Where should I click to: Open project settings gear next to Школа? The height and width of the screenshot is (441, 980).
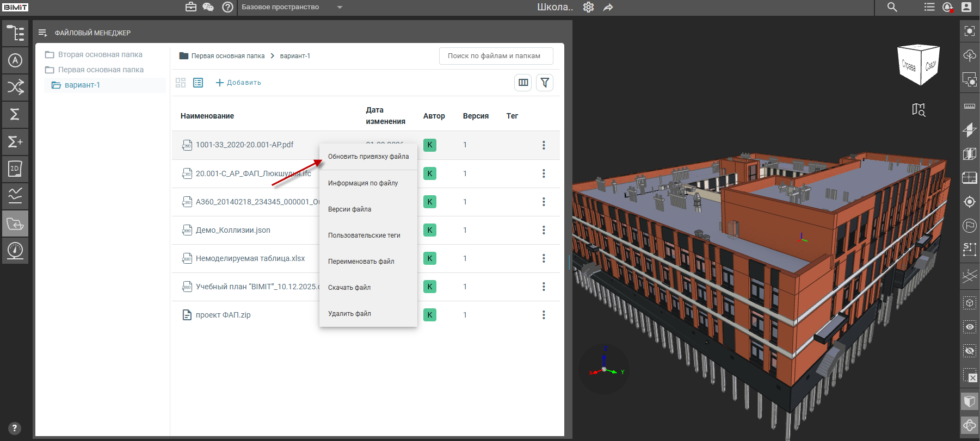click(x=588, y=7)
